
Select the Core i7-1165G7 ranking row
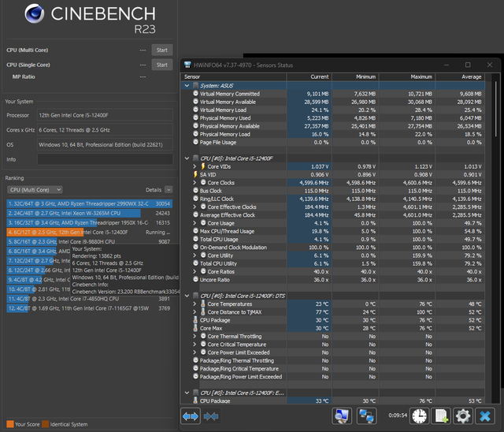click(x=89, y=308)
